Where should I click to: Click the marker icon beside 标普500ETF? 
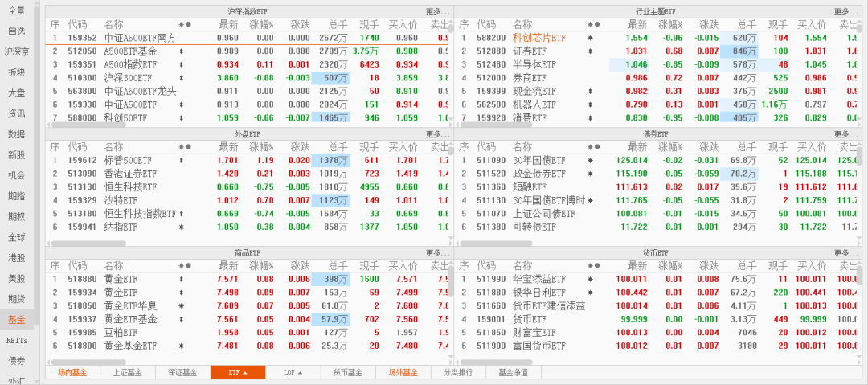point(182,161)
